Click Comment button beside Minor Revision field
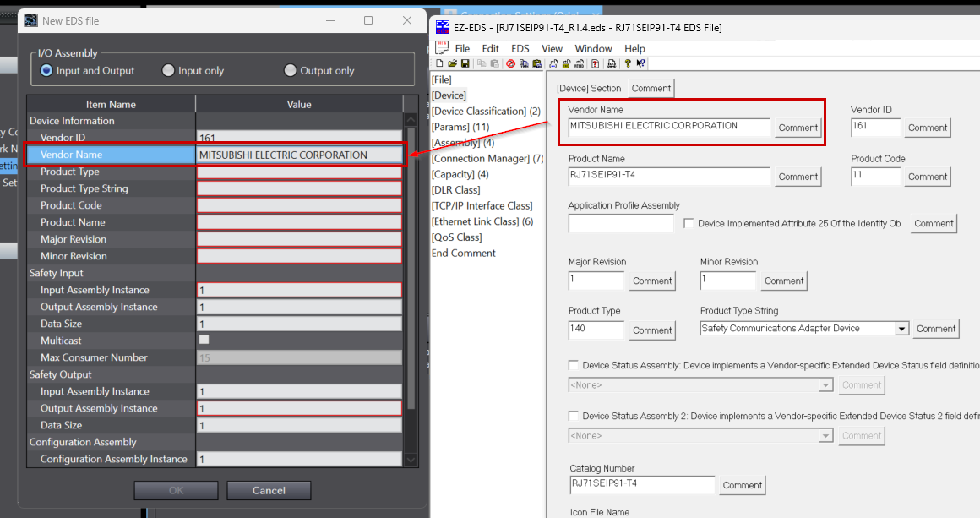980x518 pixels. click(784, 281)
